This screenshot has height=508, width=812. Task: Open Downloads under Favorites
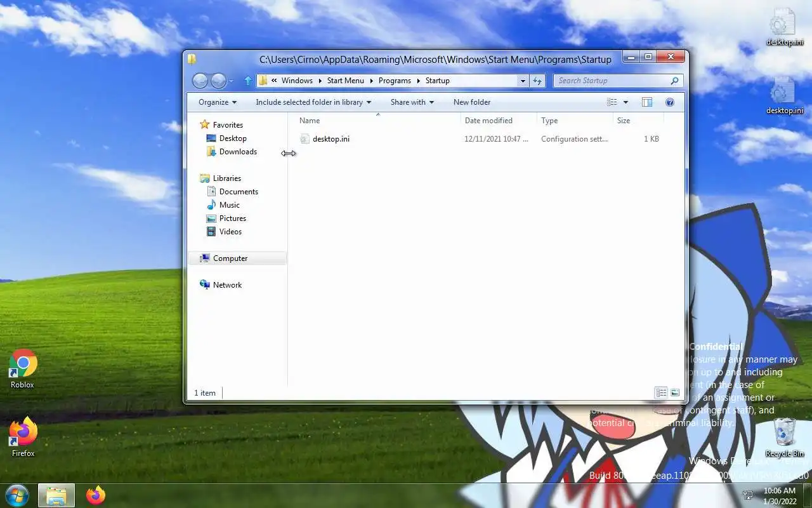click(x=238, y=152)
